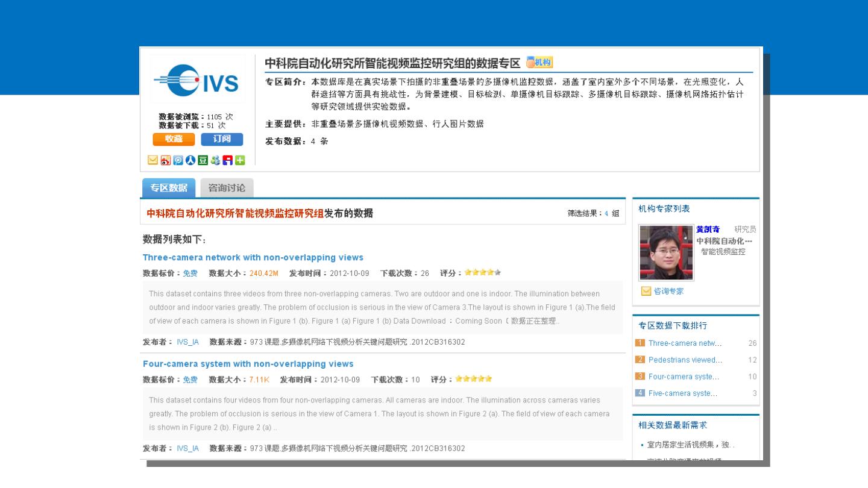868x488 pixels.
Task: Click the 数据列表如下 heading
Action: coord(174,240)
